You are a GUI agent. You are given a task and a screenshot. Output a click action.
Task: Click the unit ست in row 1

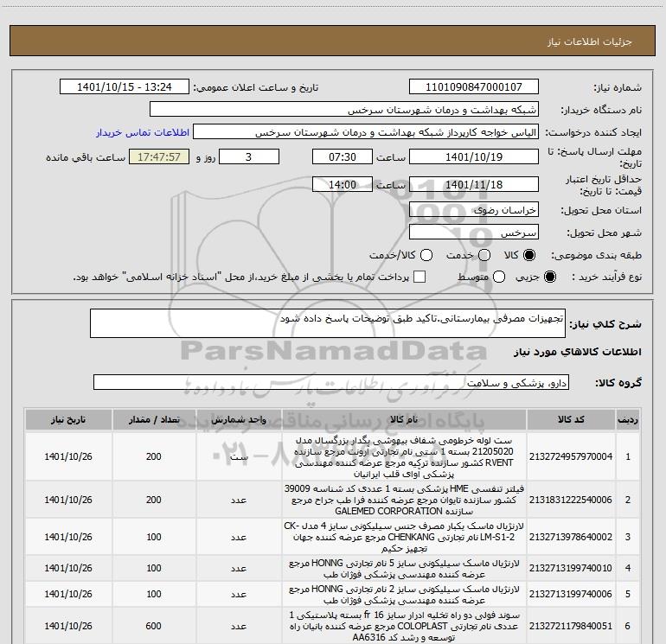click(x=239, y=456)
